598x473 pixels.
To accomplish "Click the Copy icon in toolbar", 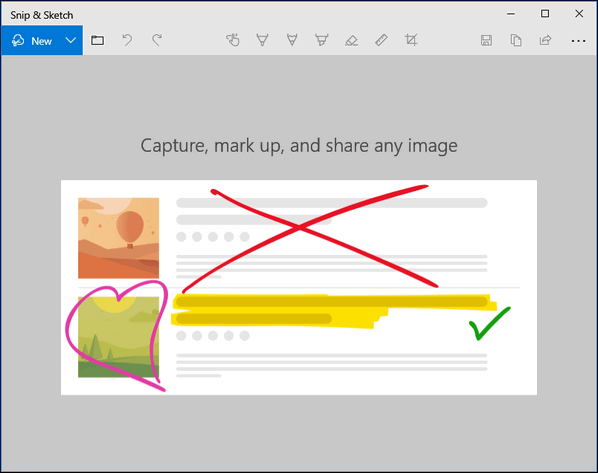I will coord(516,40).
